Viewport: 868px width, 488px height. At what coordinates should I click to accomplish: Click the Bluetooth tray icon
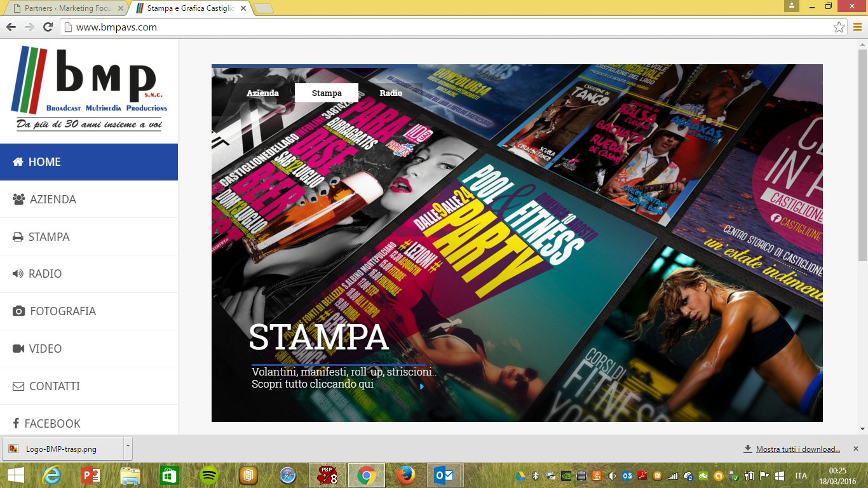535,476
